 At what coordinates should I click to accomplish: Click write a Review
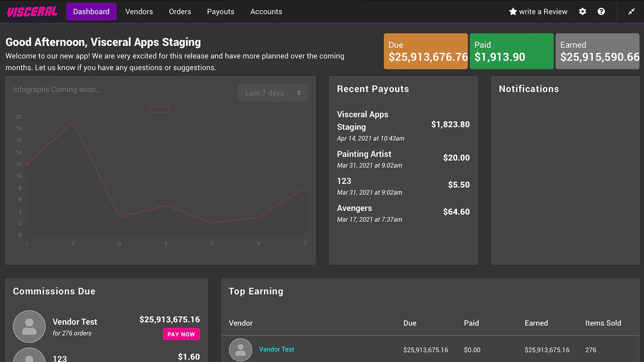(x=543, y=12)
